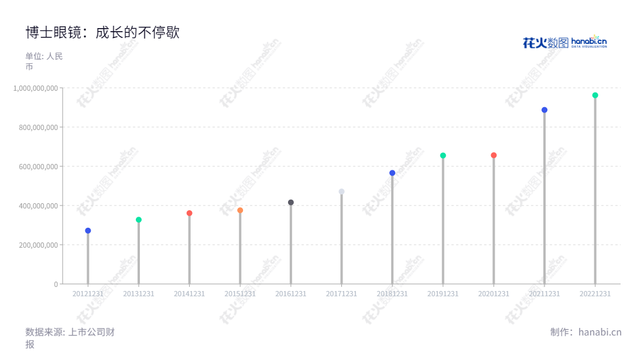644x363 pixels.
Task: Select the green dot above 20131231
Action: point(139,220)
